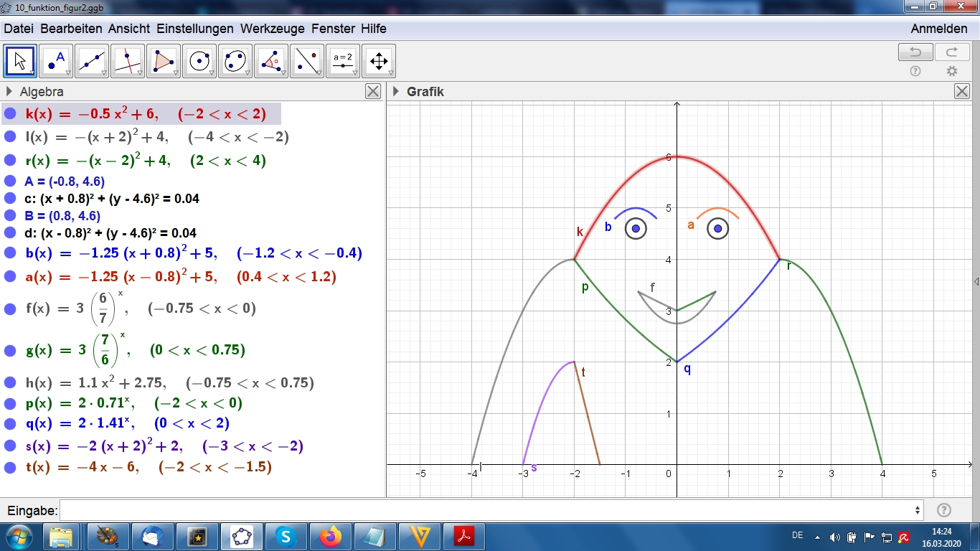Choose the Slider a=2 tool
Screen dimensions: 980x551
(x=343, y=61)
